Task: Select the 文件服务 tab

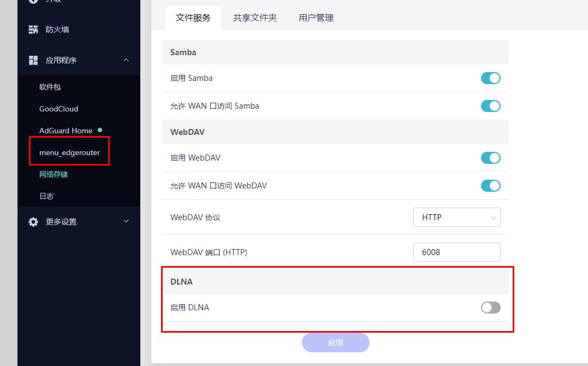Action: (x=193, y=17)
